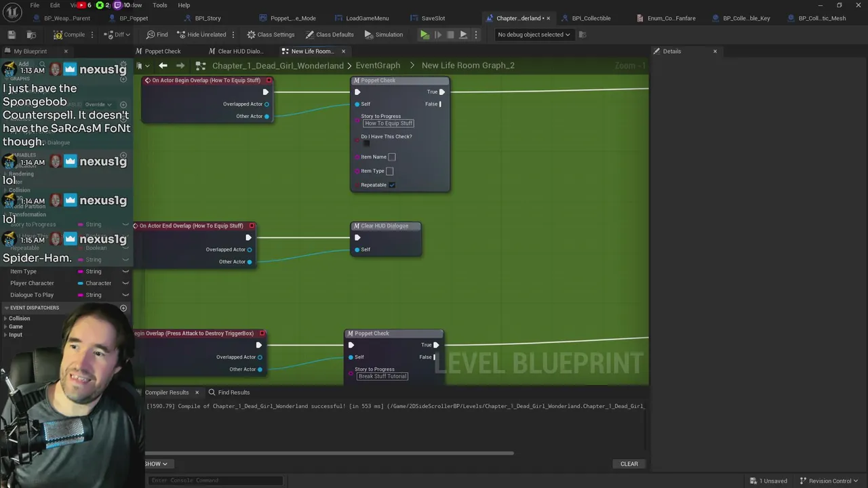
Task: Click the Unreal Engine logo icon
Action: (12, 12)
